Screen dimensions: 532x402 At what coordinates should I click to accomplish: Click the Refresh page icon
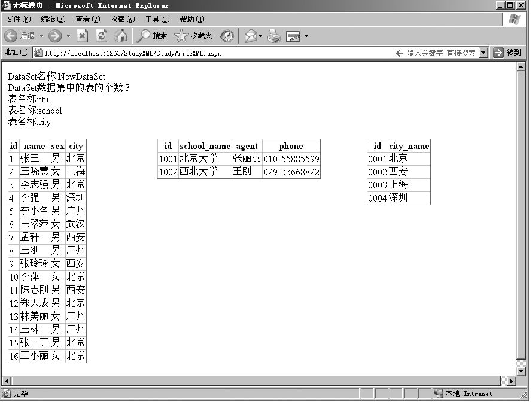pyautogui.click(x=102, y=36)
